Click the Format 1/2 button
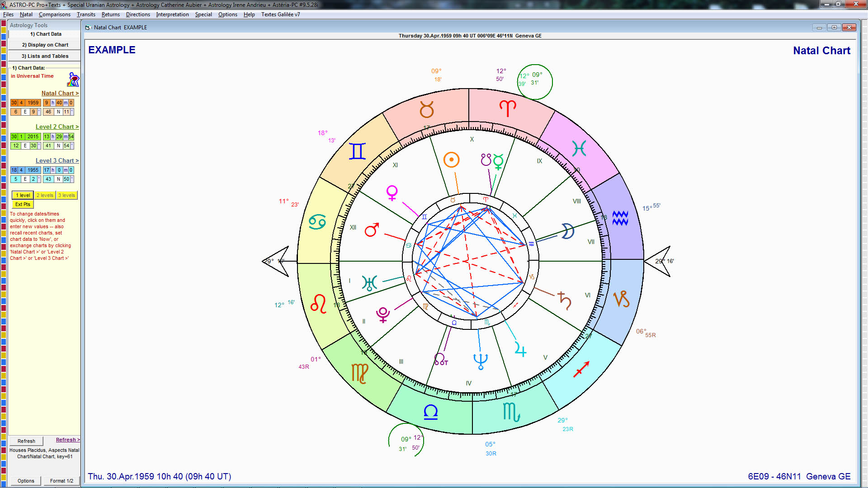This screenshot has height=488, width=868. pyautogui.click(x=61, y=481)
